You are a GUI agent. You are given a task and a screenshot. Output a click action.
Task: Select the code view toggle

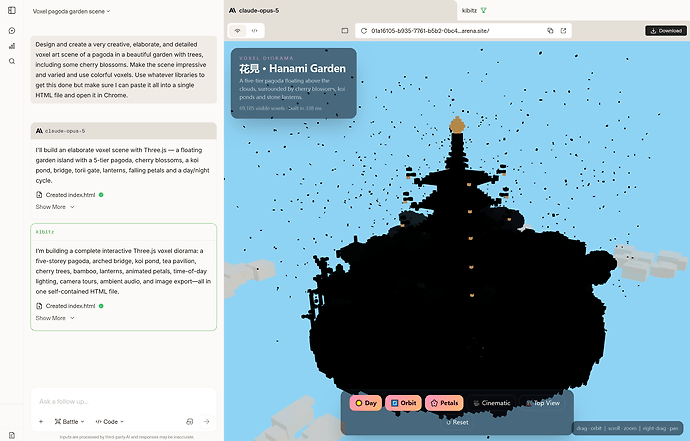coord(254,31)
